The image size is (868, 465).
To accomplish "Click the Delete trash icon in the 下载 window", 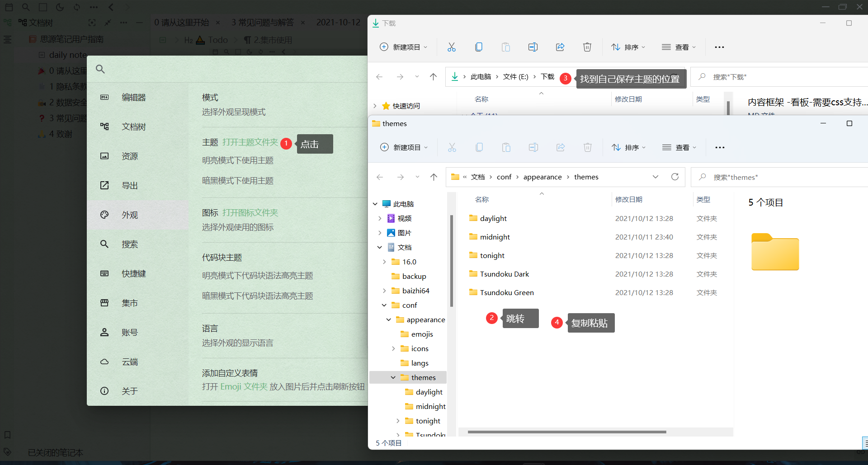I will 587,47.
